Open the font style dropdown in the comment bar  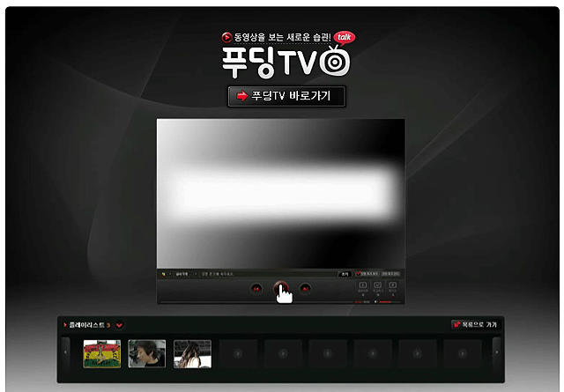tap(184, 274)
